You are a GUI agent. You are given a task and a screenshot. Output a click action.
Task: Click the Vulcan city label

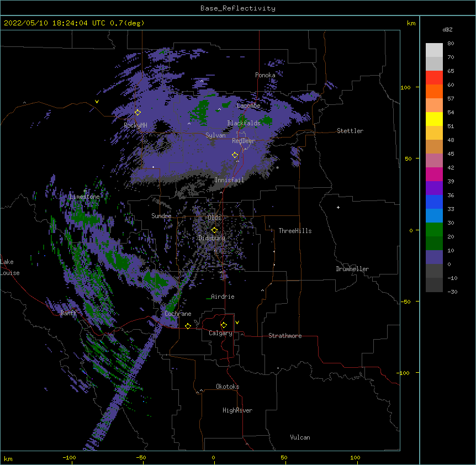click(x=300, y=437)
